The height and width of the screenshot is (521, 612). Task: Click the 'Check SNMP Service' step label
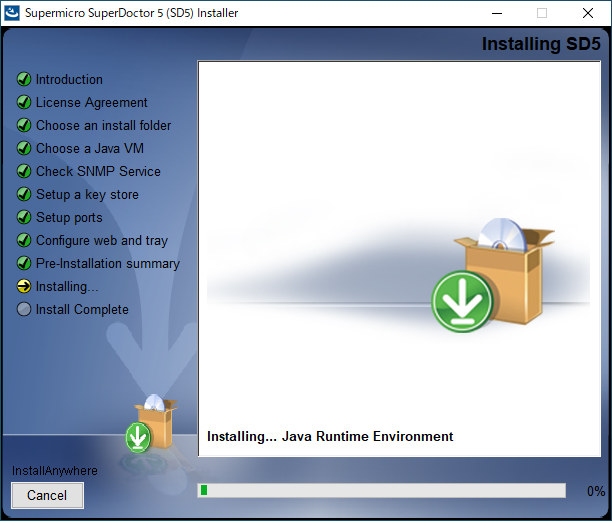[x=98, y=171]
